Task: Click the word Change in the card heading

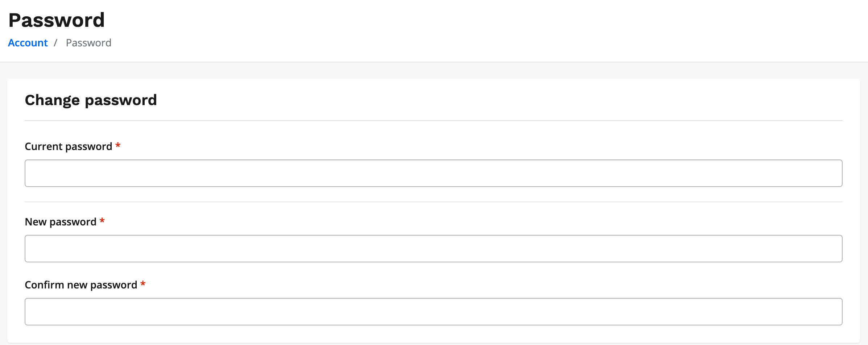Action: coord(52,100)
